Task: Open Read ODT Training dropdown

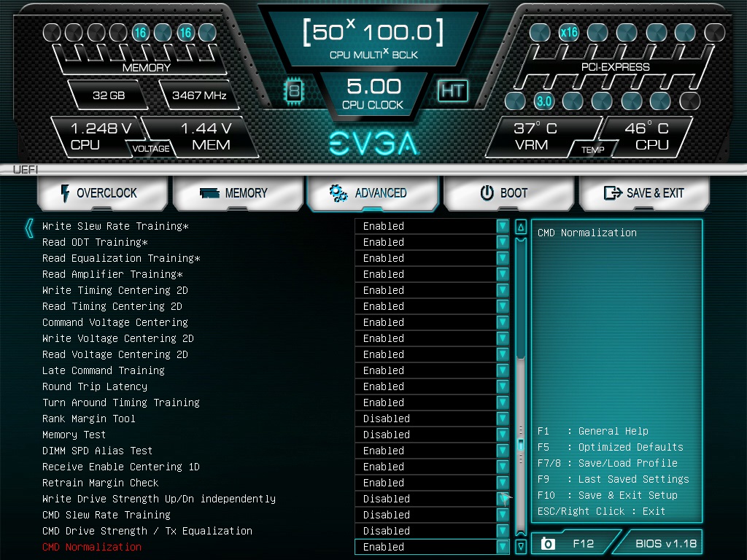Action: (502, 242)
